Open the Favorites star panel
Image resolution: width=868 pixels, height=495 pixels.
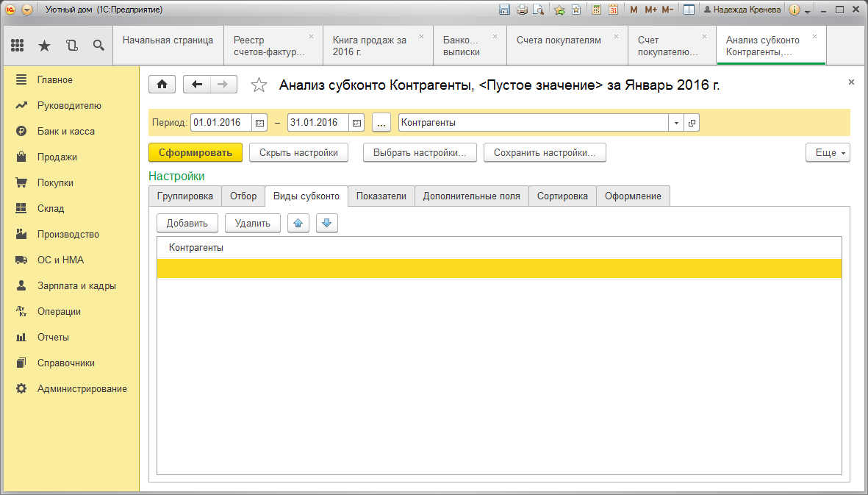(44, 46)
